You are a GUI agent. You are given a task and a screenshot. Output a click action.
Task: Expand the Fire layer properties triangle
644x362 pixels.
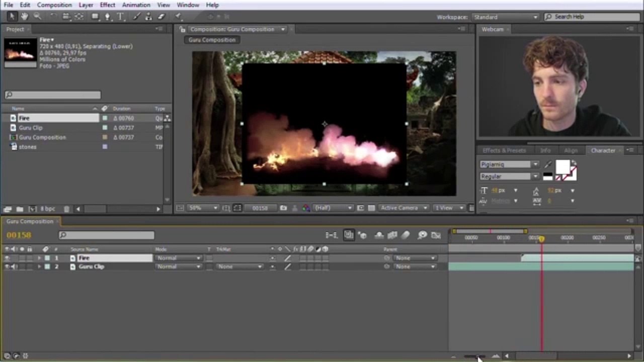39,258
